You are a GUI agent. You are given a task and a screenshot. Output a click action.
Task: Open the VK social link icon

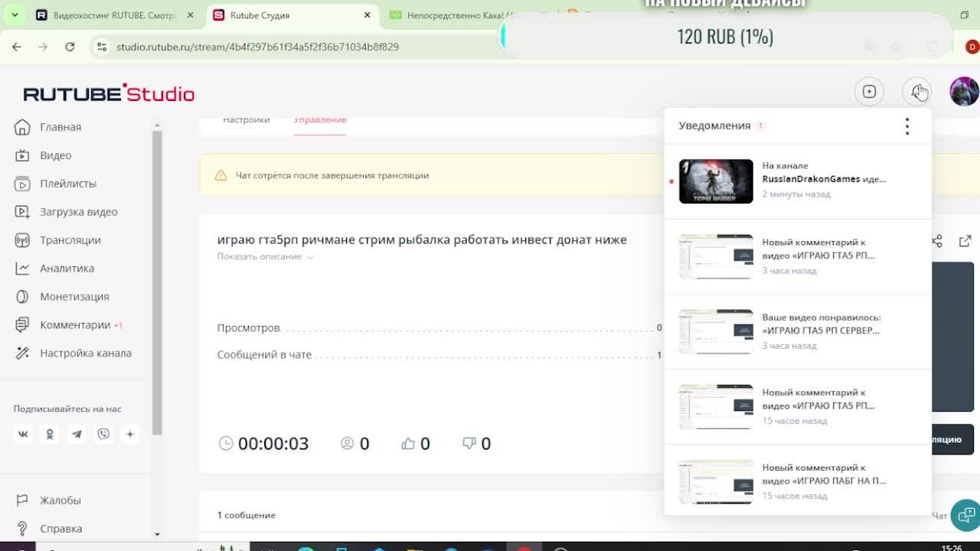(23, 434)
